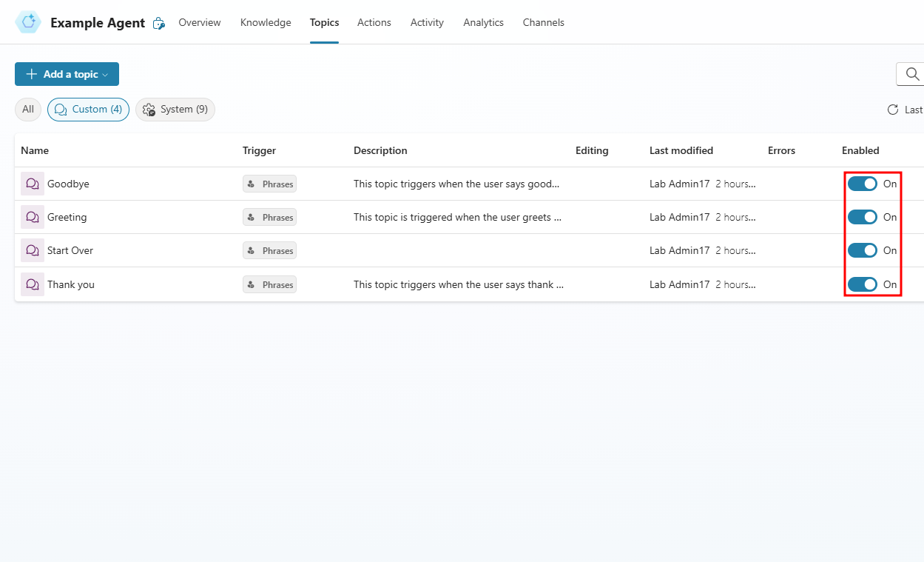
Task: Click the chat icon on the Custom filter
Action: pyautogui.click(x=60, y=109)
